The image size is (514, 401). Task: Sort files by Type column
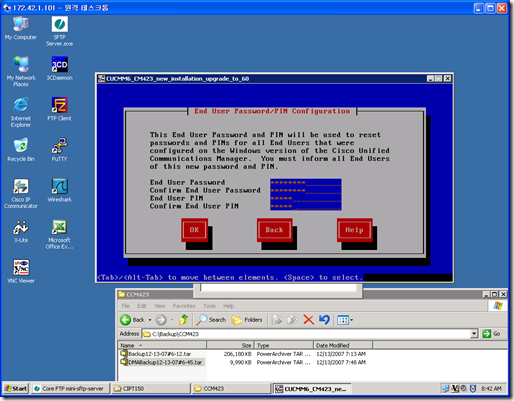pyautogui.click(x=284, y=345)
